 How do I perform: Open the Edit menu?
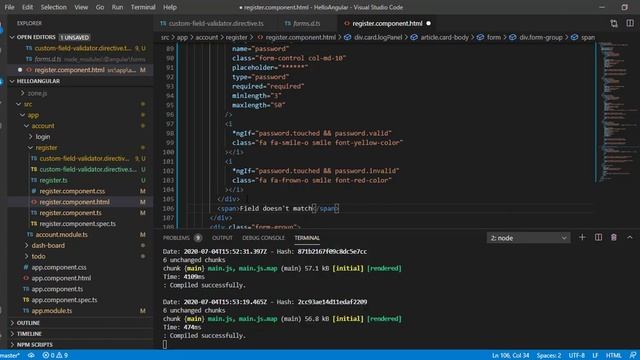pos(27,7)
